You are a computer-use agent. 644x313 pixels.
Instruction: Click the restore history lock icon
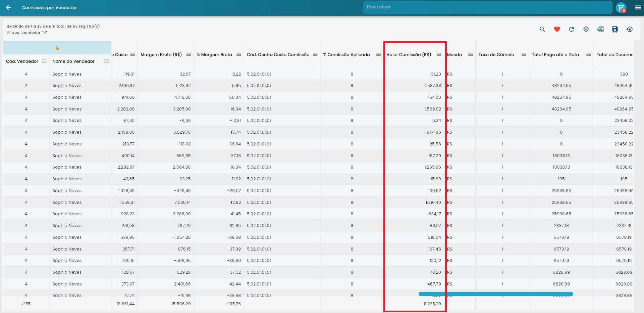point(630,29)
